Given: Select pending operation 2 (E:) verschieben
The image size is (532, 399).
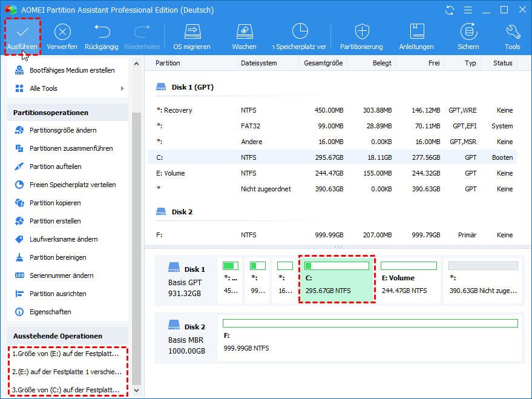Looking at the screenshot, I should 68,372.
